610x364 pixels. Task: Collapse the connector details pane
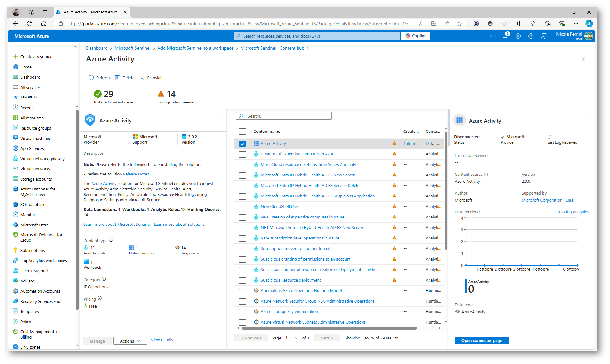tap(591, 113)
